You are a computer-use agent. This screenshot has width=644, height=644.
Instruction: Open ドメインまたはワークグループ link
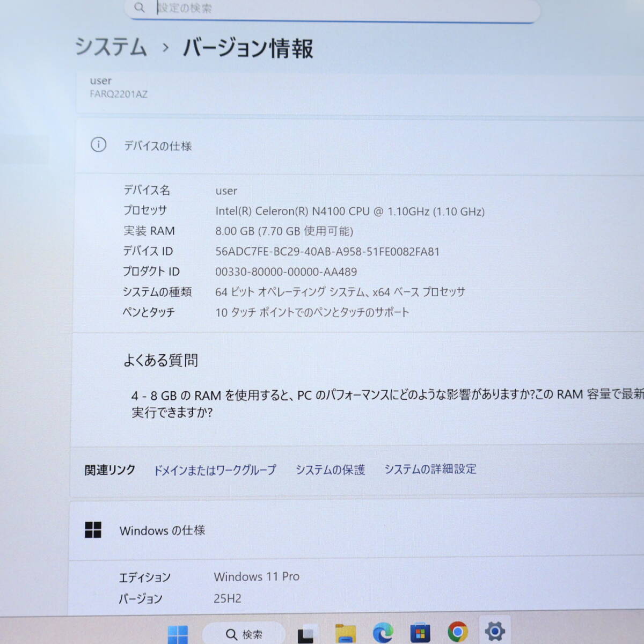(215, 470)
